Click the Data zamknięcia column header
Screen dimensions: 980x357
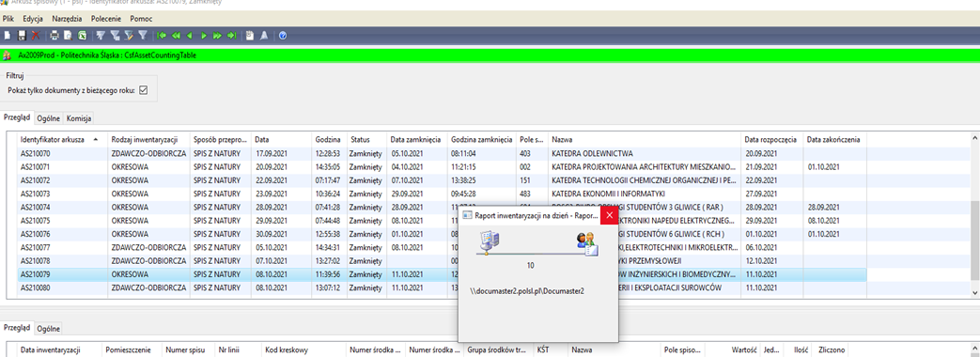pyautogui.click(x=417, y=139)
